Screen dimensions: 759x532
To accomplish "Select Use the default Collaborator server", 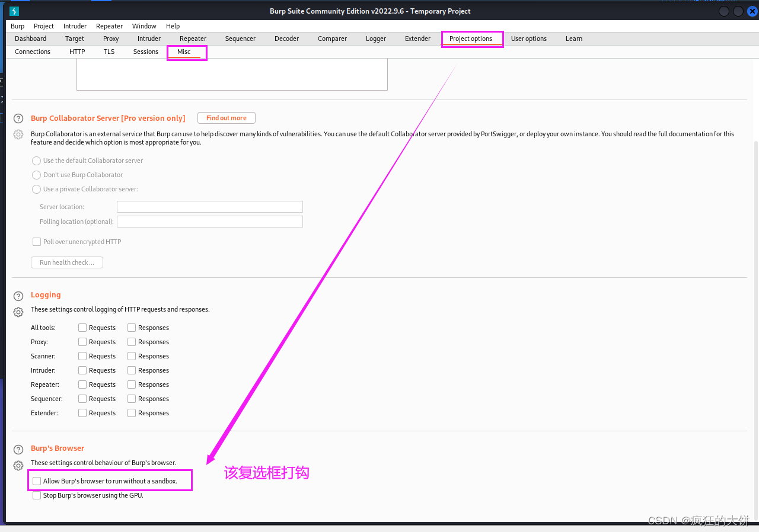I will [37, 161].
